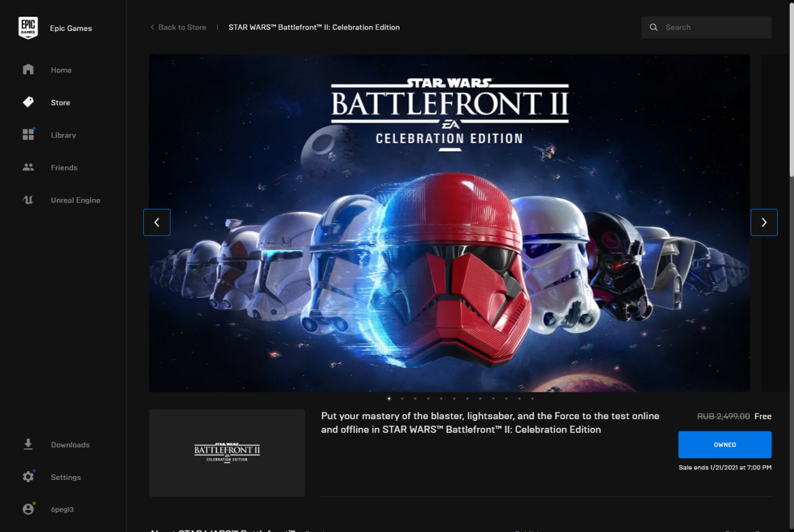Open the Library grid icon

(28, 135)
